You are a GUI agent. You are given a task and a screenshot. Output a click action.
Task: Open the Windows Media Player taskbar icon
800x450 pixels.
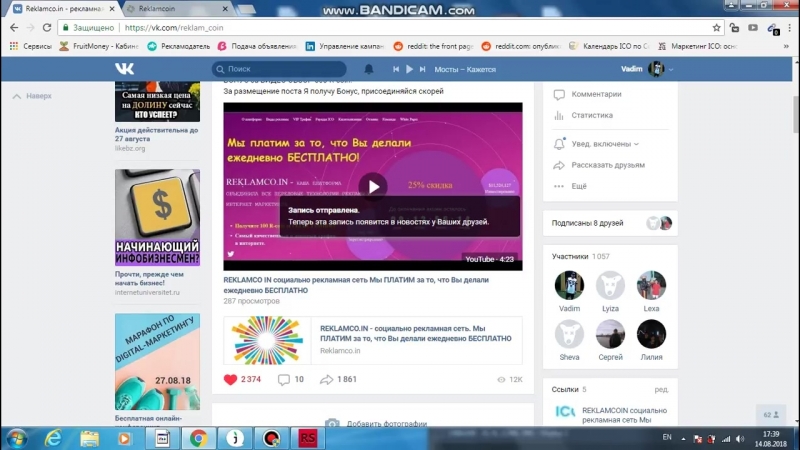(x=125, y=438)
